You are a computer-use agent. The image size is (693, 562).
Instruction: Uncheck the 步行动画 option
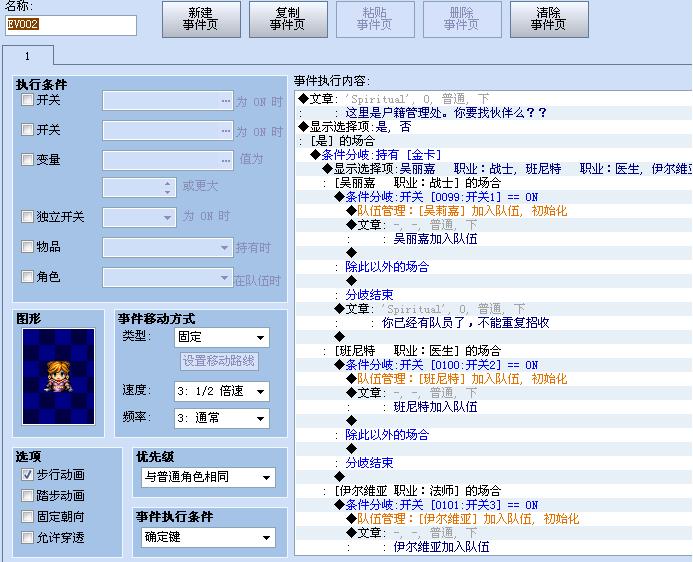tap(27, 475)
